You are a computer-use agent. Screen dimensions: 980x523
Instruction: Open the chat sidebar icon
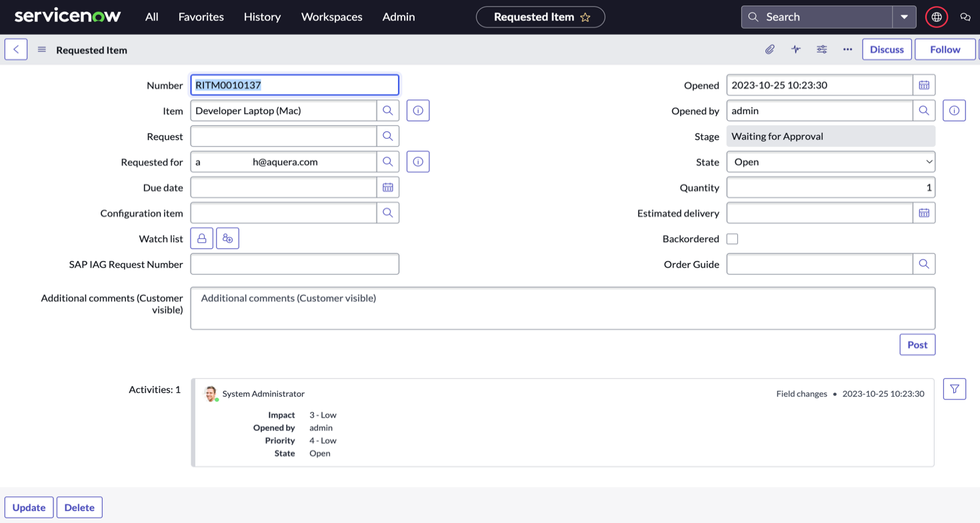965,17
